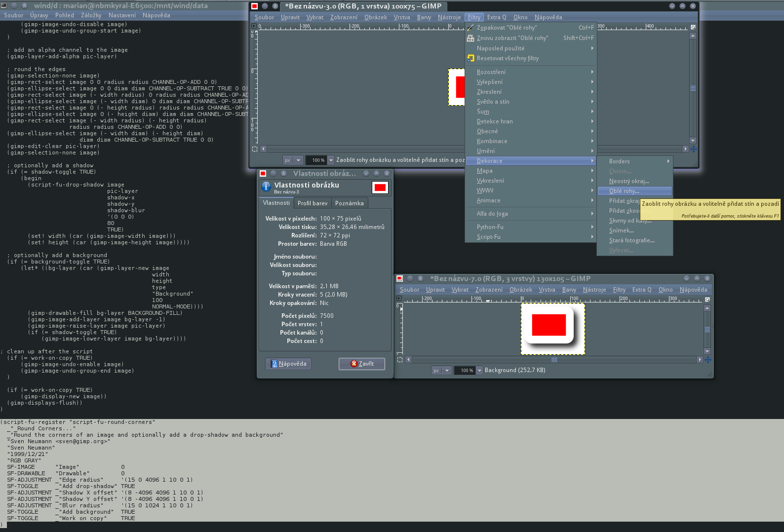Click navigation cross icon in Bez názvu-3.0 window
The height and width of the screenshot is (532, 784).
point(693,149)
